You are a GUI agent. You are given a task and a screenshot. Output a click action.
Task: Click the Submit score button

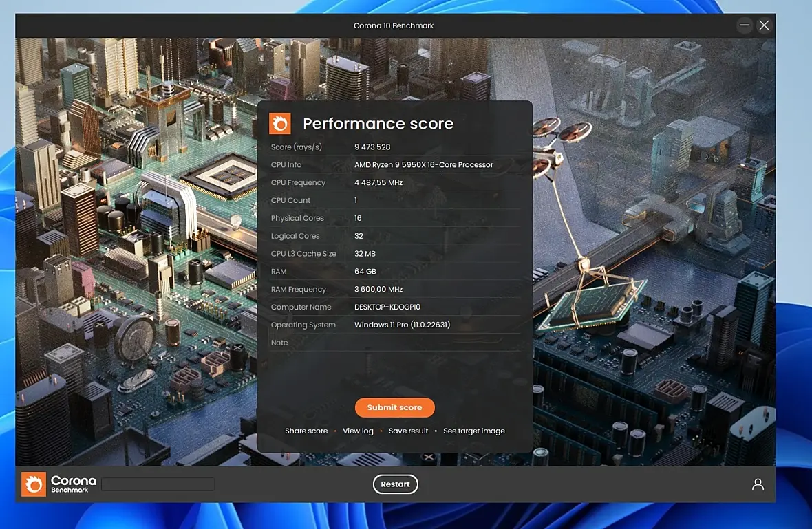point(394,407)
